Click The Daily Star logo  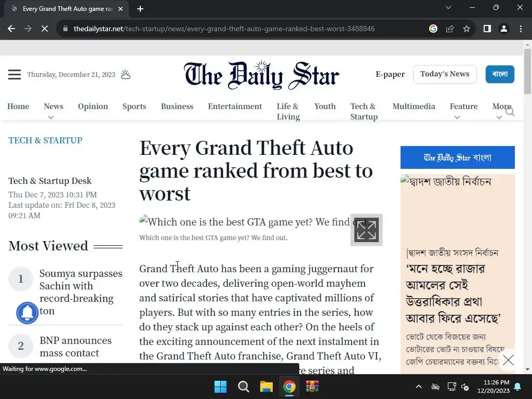click(262, 75)
